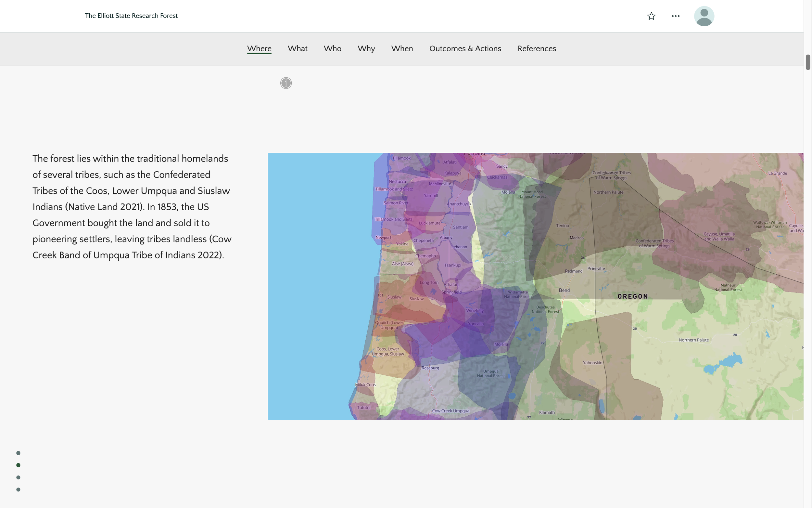Navigate to the Why section
Viewport: 812px width, 508px height.
[x=366, y=48]
